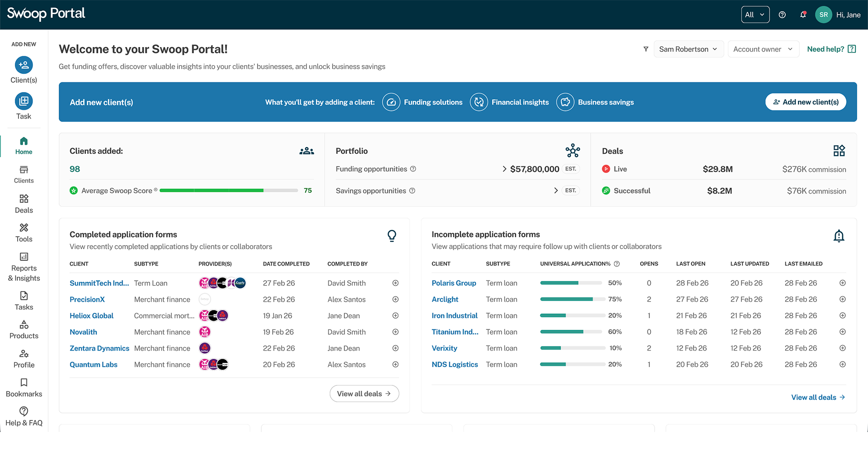Viewport: 868px width, 456px height.
Task: Click the SR user avatar in header
Action: [823, 14]
